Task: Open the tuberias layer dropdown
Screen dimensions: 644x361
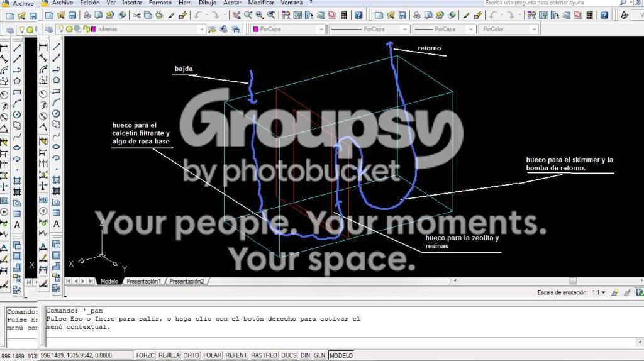Action: pos(201,30)
